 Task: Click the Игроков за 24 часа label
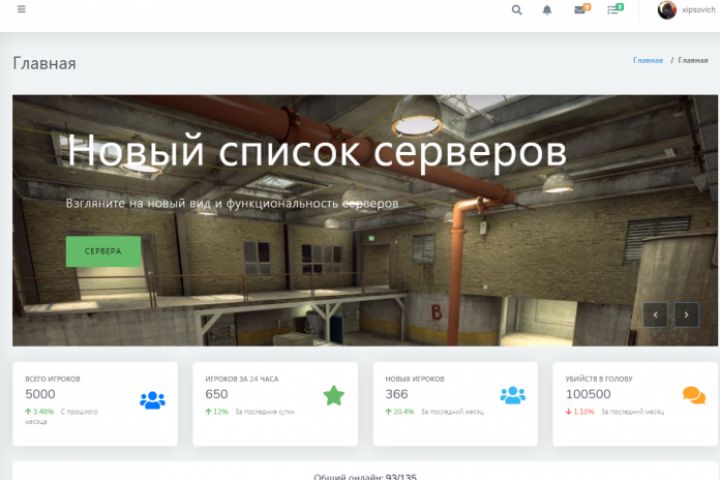[x=242, y=379]
